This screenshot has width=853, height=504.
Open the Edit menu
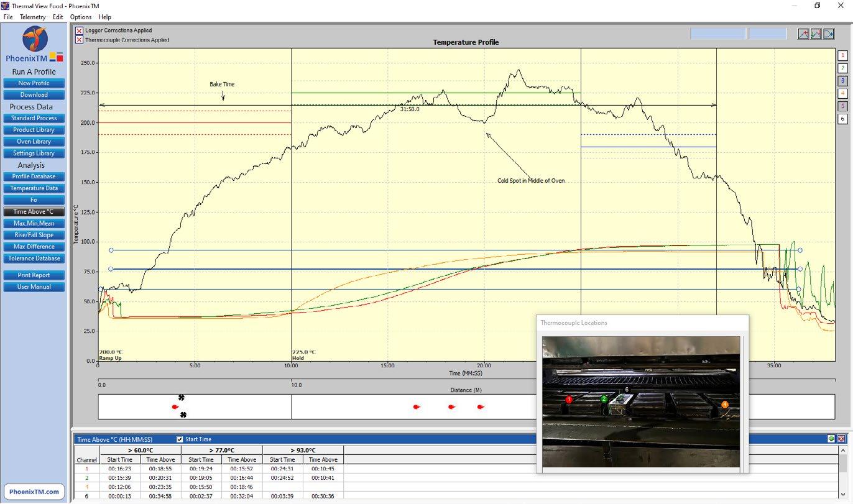tap(58, 17)
